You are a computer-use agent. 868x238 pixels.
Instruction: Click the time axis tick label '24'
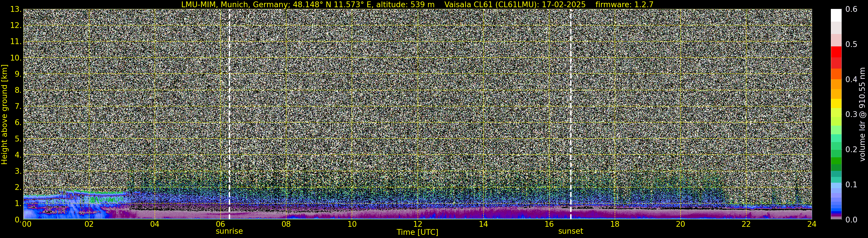pos(812,224)
